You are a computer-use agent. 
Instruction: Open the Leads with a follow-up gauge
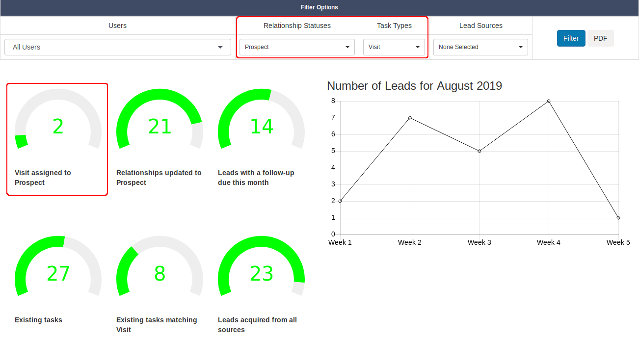261,126
